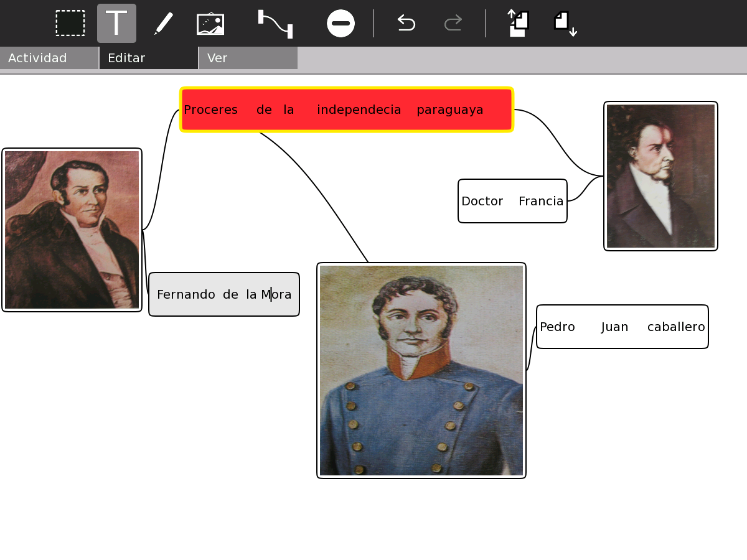Select the portrait image beside Fernando de la Mora
This screenshot has width=747, height=560.
click(x=72, y=230)
